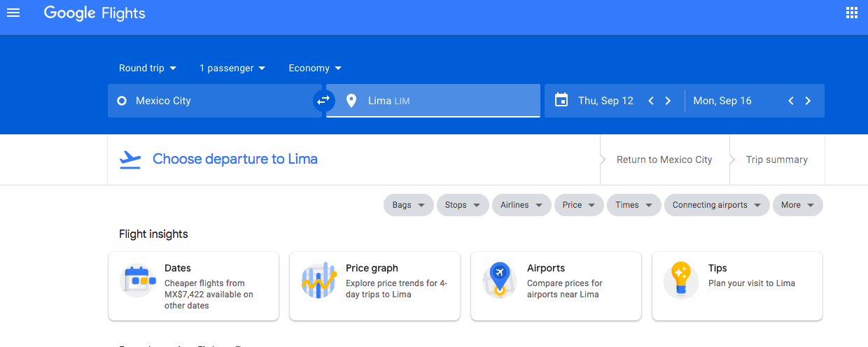Open the Economy class dropdown
This screenshot has height=347, width=868.
(x=315, y=68)
